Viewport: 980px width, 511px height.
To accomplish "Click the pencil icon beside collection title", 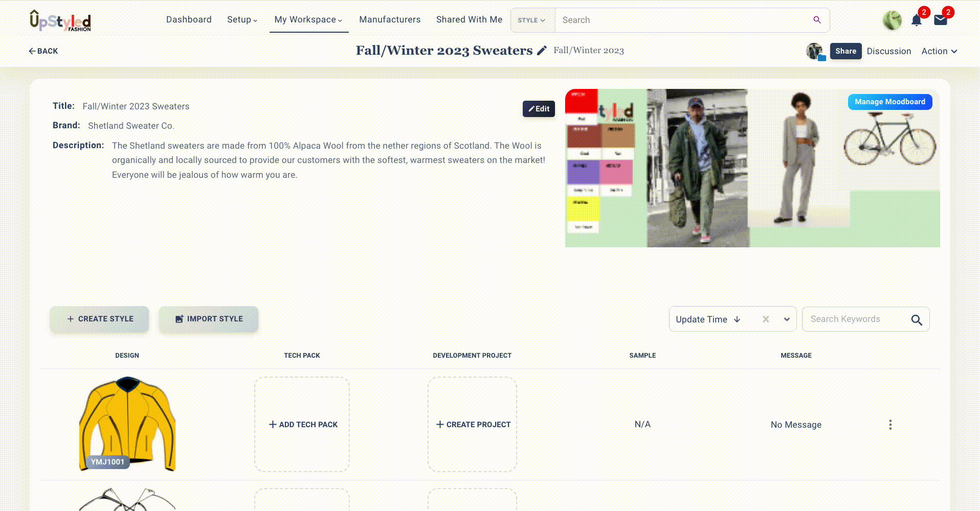I will click(x=542, y=51).
